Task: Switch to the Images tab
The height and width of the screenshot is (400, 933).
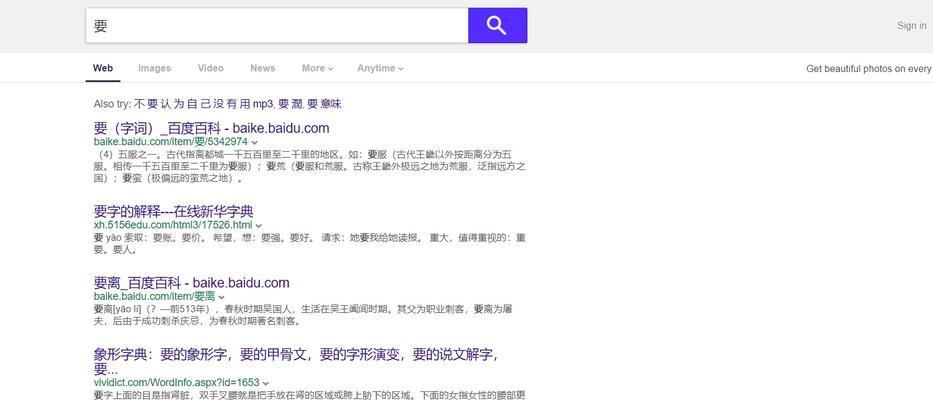Action: point(155,68)
